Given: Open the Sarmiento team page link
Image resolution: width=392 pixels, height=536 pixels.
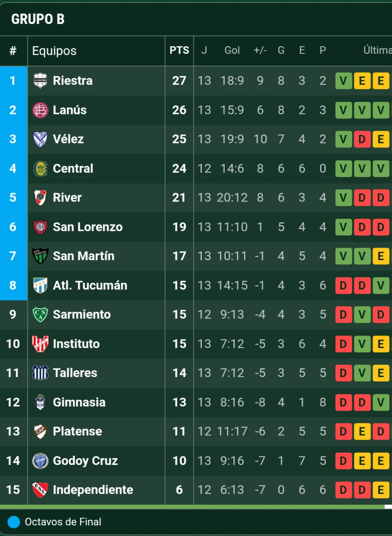Looking at the screenshot, I should [82, 315].
